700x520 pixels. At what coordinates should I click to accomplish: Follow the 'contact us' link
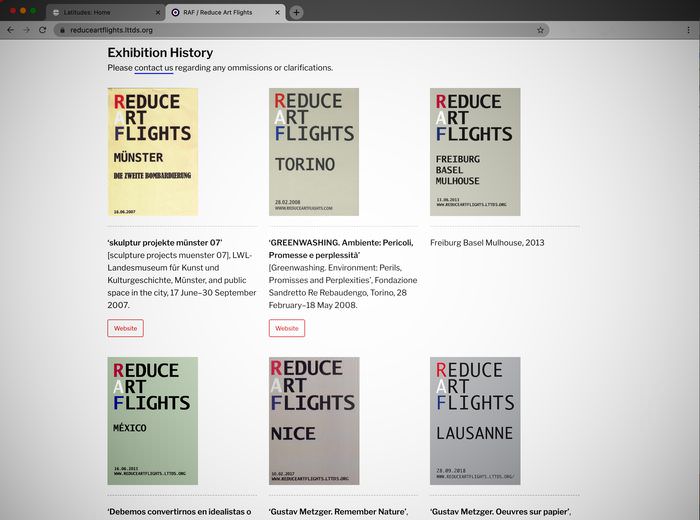pos(154,68)
